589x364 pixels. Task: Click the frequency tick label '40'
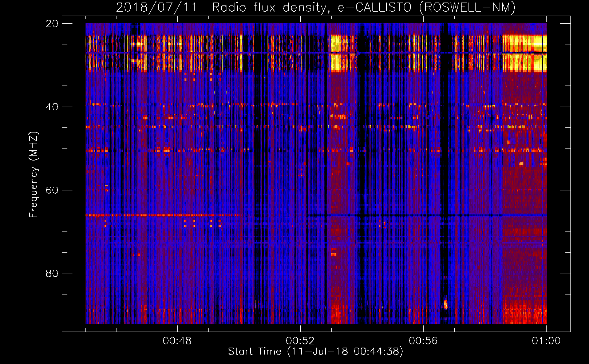pos(52,107)
